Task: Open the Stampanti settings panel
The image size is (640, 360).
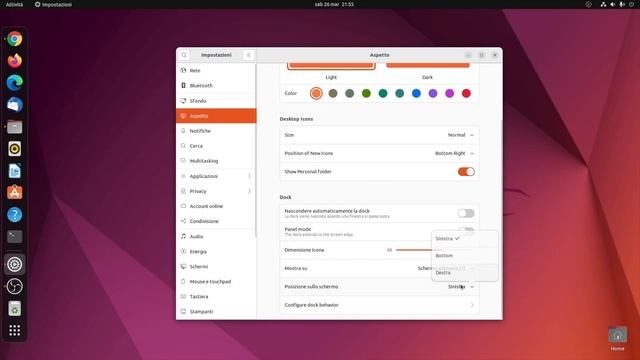Action: (x=216, y=312)
